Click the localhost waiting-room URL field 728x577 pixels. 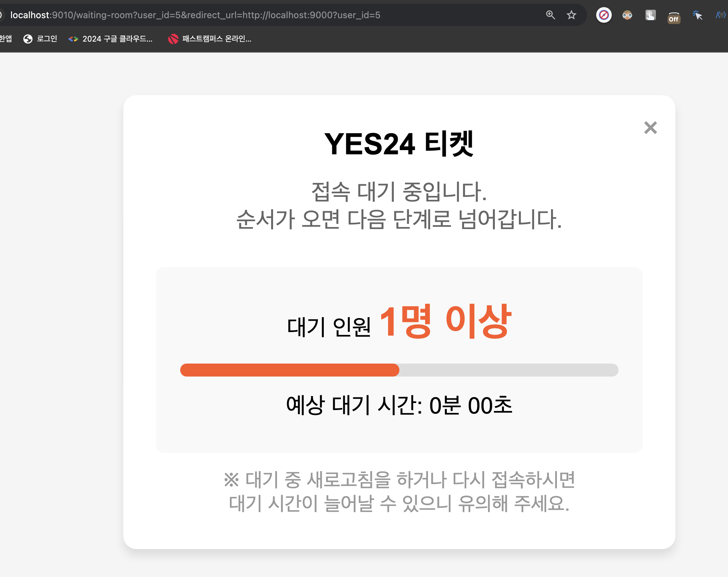click(195, 15)
